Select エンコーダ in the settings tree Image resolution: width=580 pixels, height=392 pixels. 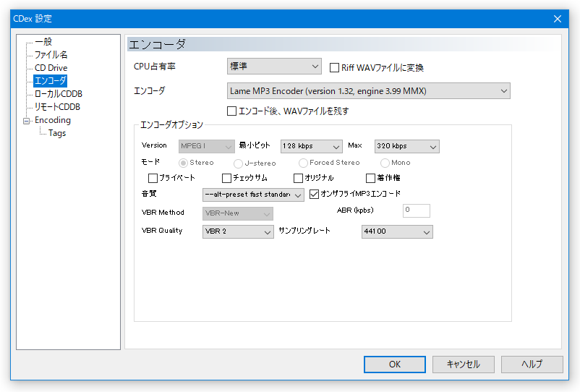click(x=51, y=80)
